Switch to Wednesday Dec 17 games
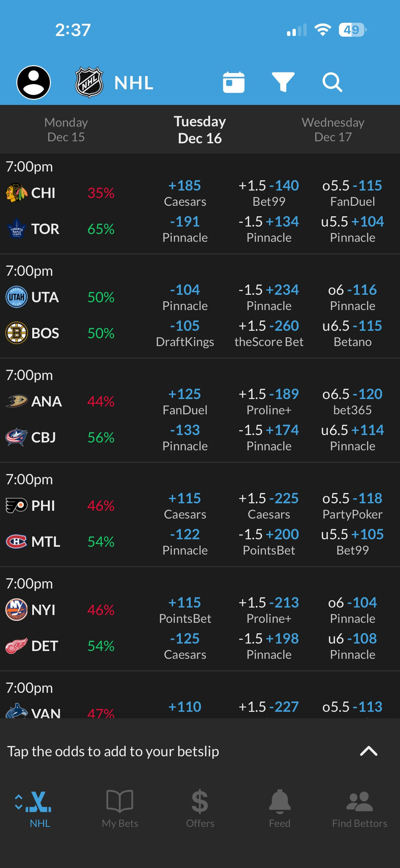 coord(333,129)
